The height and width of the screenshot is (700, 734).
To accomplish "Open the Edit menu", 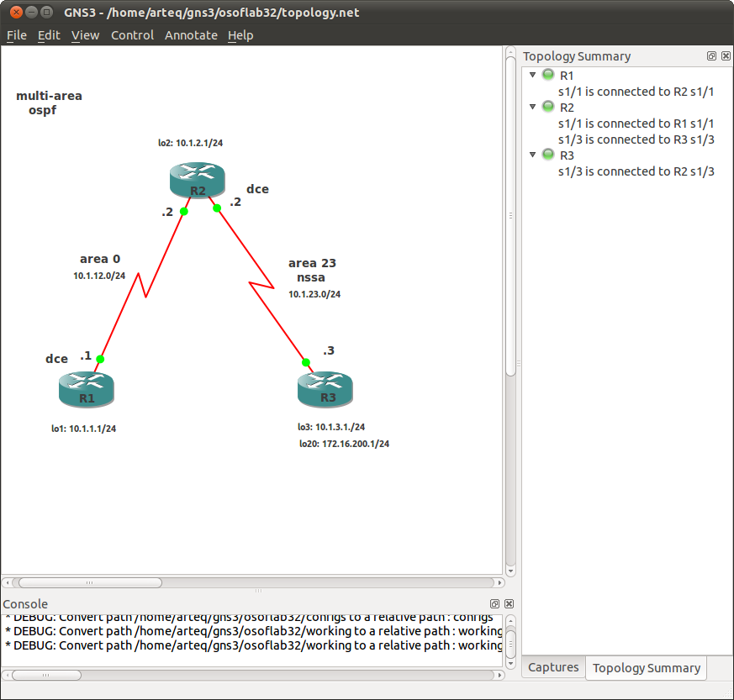I will click(49, 35).
